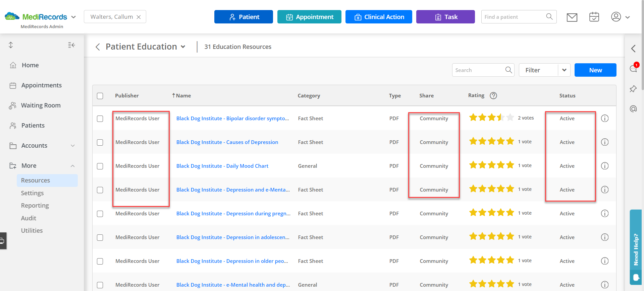Open the Need Help widget

(636, 247)
